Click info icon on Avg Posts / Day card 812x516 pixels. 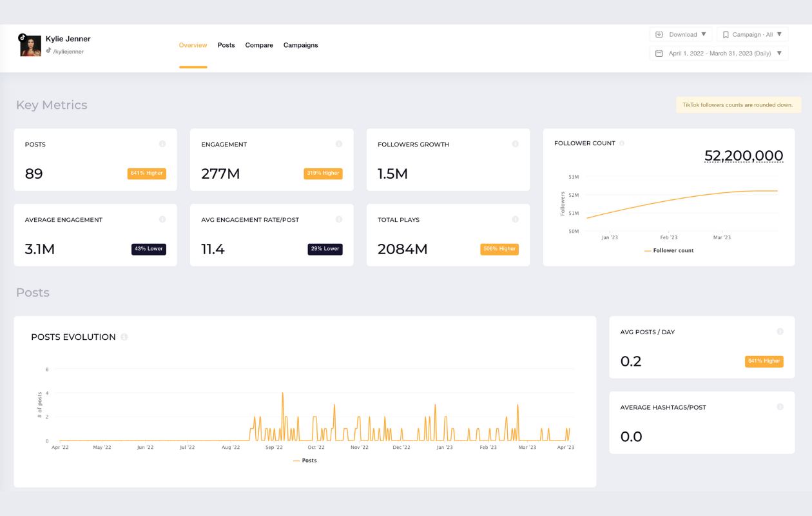[780, 332]
